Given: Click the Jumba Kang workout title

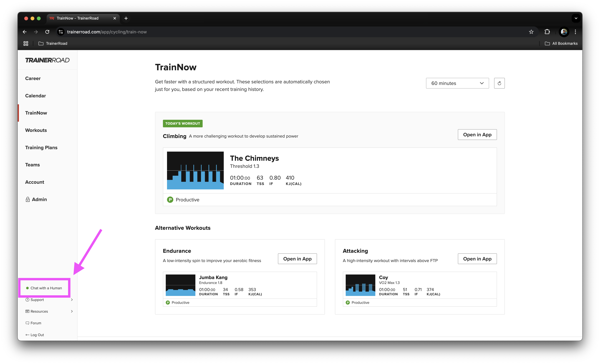Looking at the screenshot, I should 213,277.
